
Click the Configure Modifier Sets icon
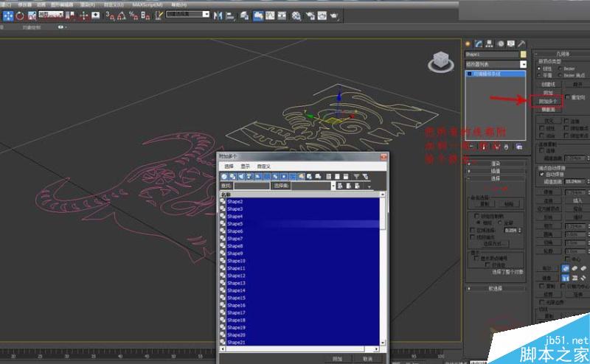coord(519,147)
